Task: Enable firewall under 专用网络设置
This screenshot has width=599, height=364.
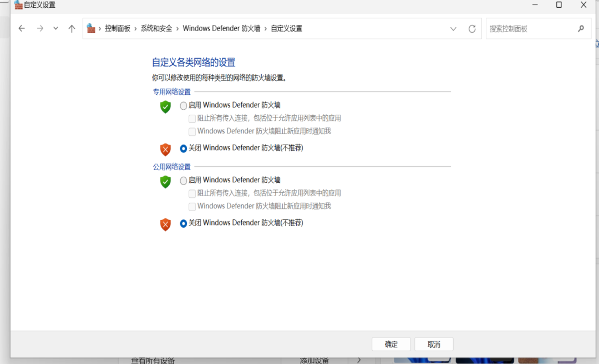Action: 184,106
